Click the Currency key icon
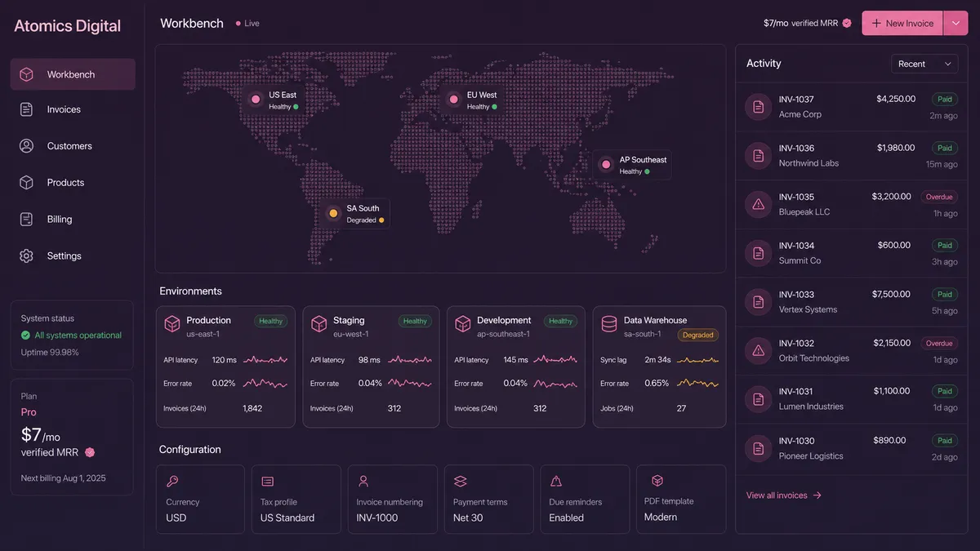The width and height of the screenshot is (980, 551). tap(171, 482)
